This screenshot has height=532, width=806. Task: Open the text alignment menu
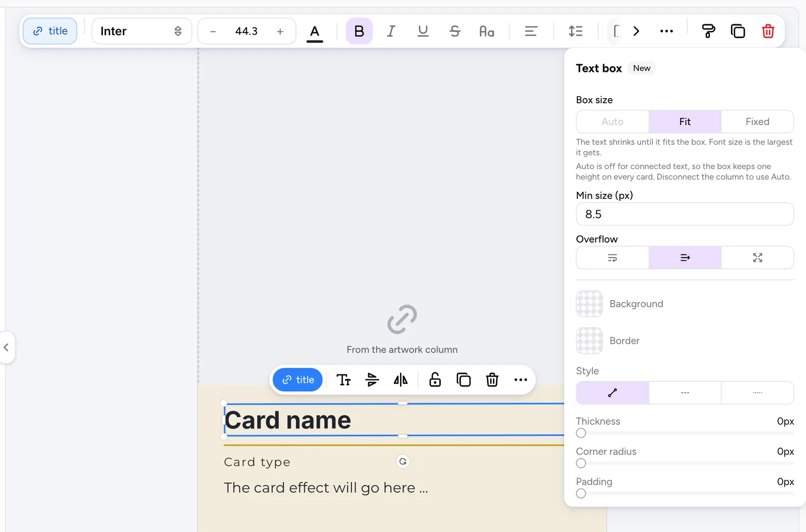pyautogui.click(x=531, y=31)
